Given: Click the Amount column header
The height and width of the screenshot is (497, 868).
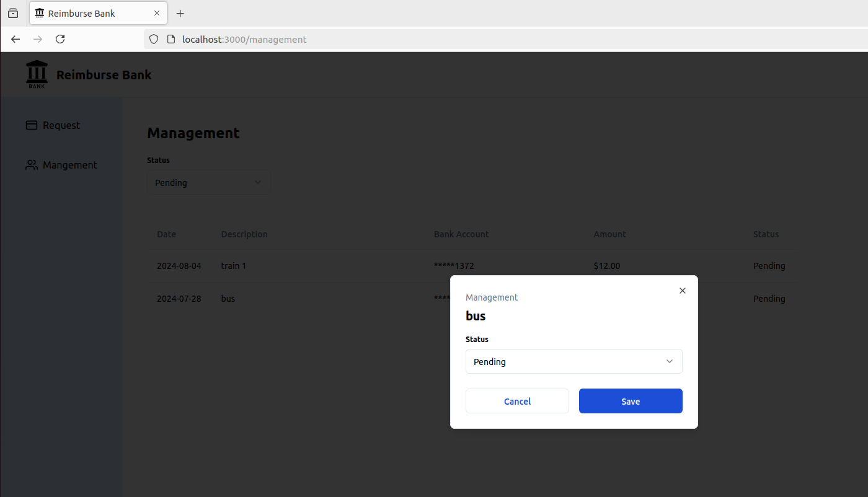Looking at the screenshot, I should tap(610, 234).
